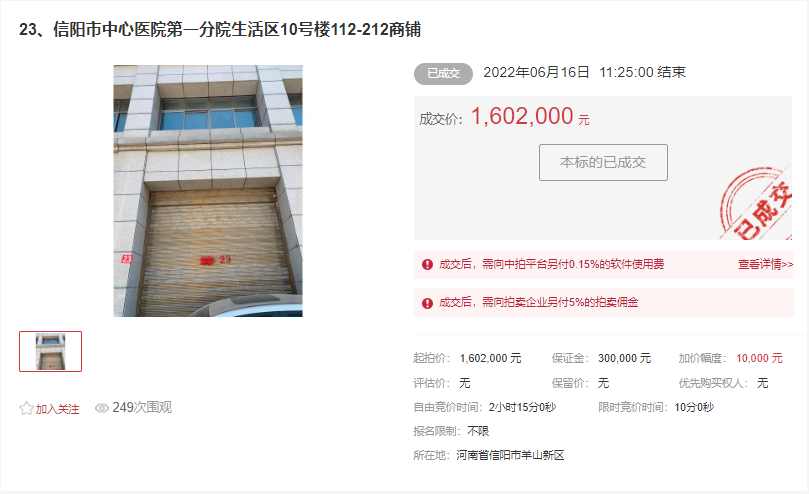Click the 本标的已成交 button
Viewport: 809px width, 494px height.
[603, 163]
